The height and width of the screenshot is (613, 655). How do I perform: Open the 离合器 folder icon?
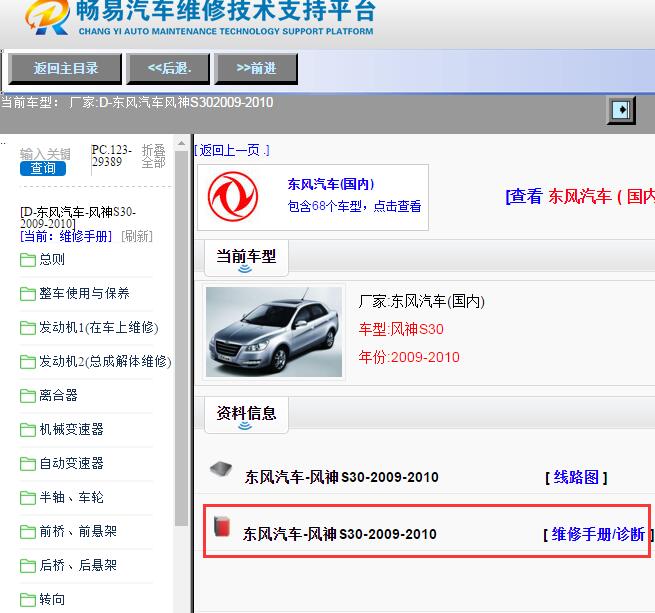point(28,396)
